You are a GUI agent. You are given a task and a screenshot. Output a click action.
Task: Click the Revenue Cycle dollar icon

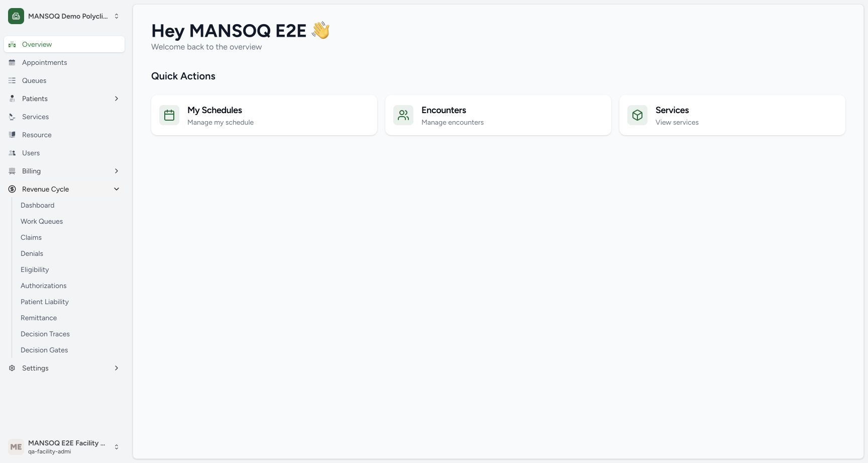coord(12,189)
